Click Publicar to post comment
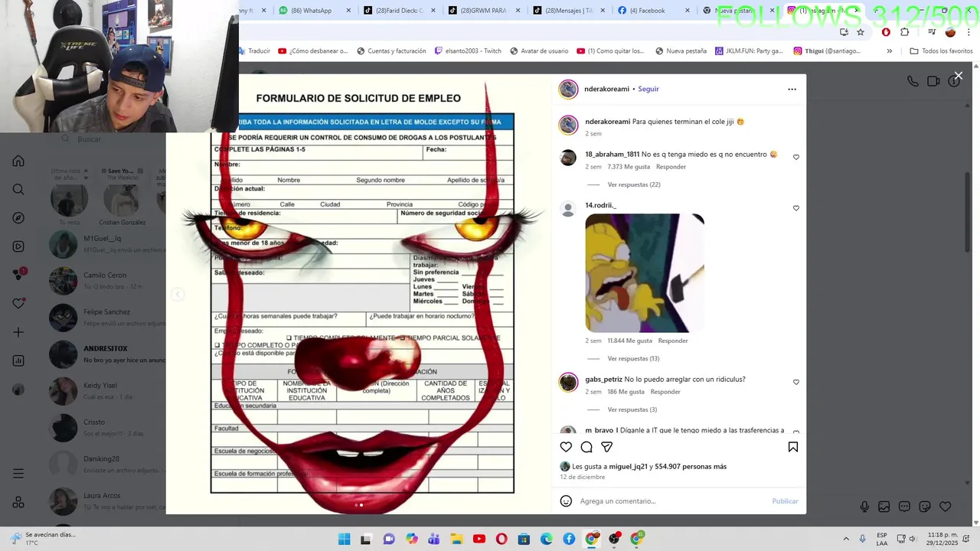 pos(785,501)
